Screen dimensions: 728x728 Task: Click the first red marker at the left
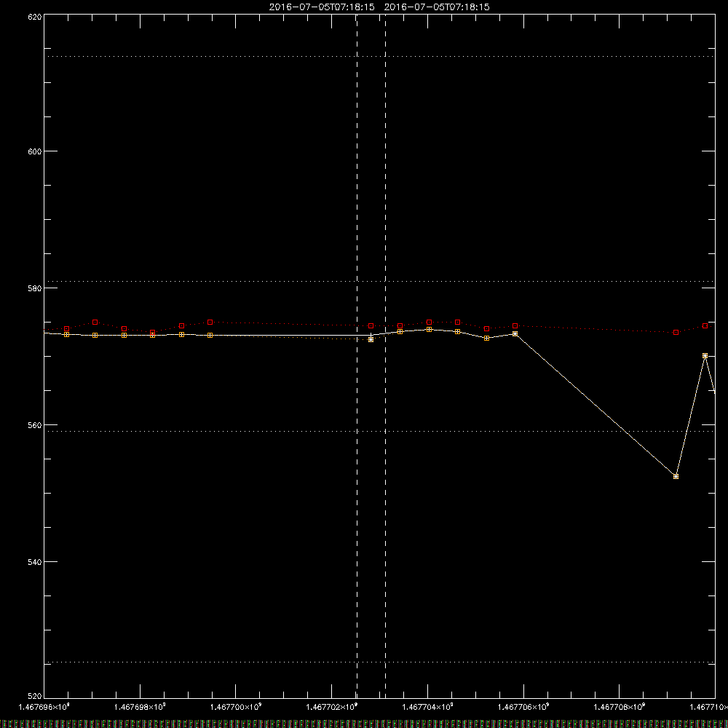click(66, 329)
